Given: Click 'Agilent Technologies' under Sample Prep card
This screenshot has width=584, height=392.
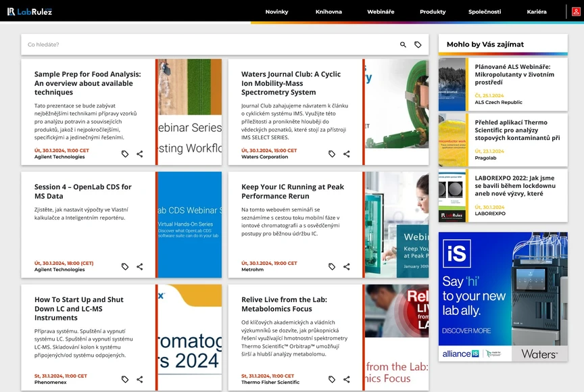Looking at the screenshot, I should click(59, 157).
